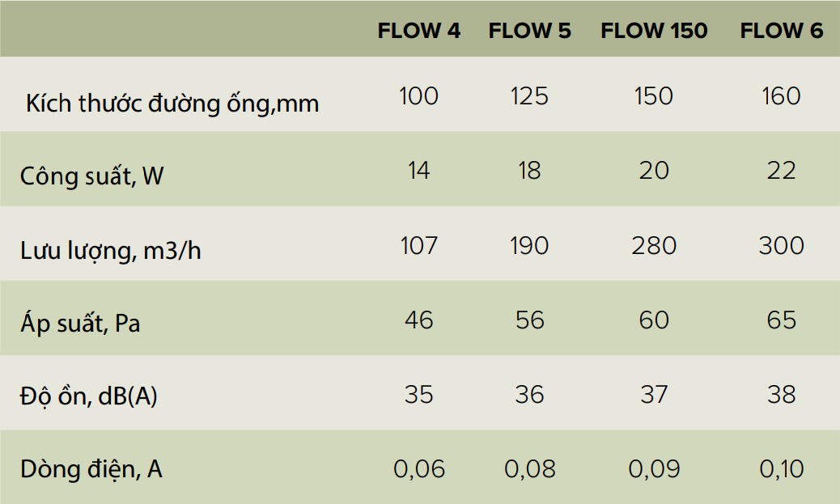Select the noise level value 37
The height and width of the screenshot is (504, 840).
coord(654,394)
